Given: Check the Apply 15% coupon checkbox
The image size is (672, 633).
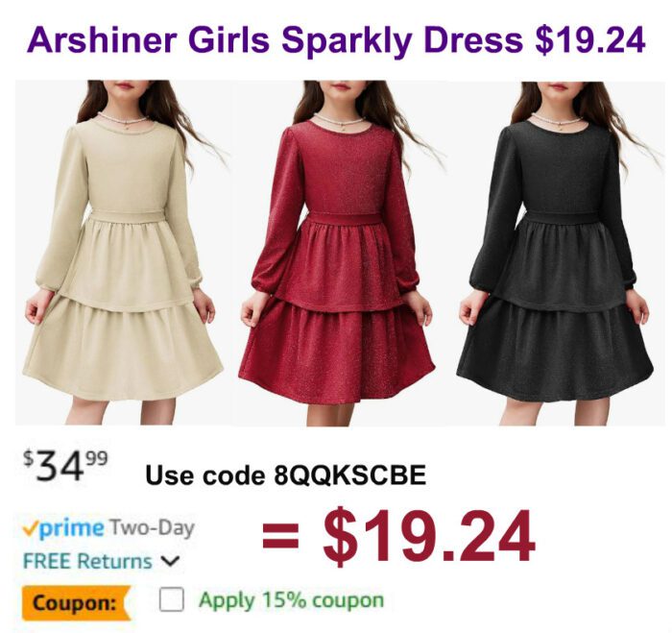Looking at the screenshot, I should 172,599.
